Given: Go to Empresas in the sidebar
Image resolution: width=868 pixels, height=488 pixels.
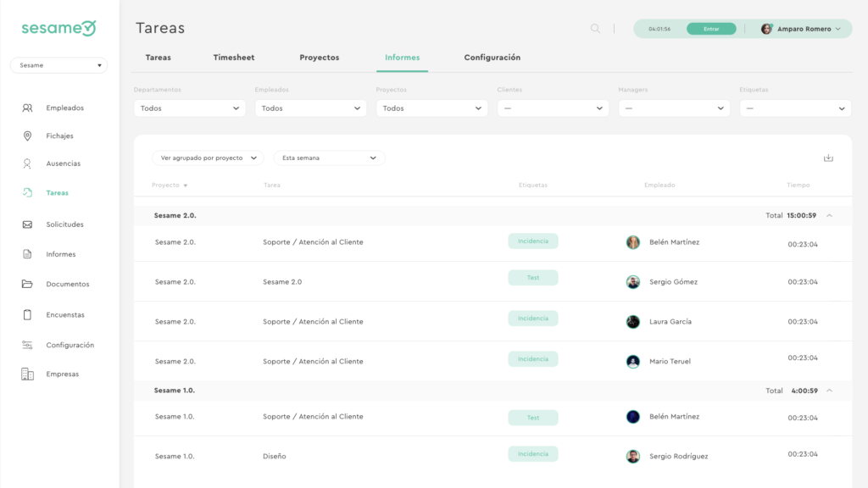Looking at the screenshot, I should coord(63,374).
